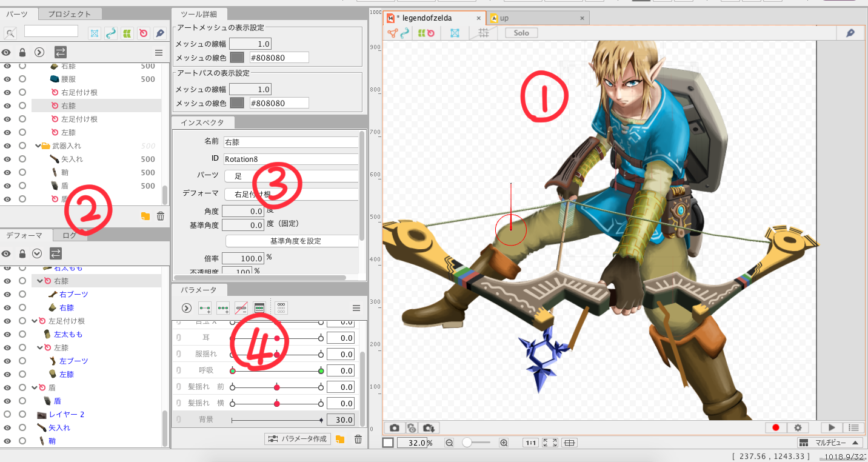
Task: Toggle the art mesh filter in Parts panel
Action: (95, 33)
